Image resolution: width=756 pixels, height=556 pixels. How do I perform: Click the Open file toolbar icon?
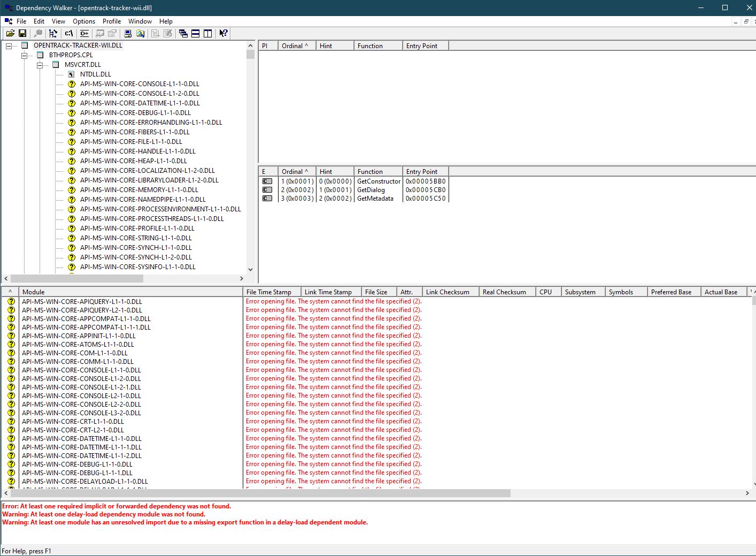click(x=10, y=33)
